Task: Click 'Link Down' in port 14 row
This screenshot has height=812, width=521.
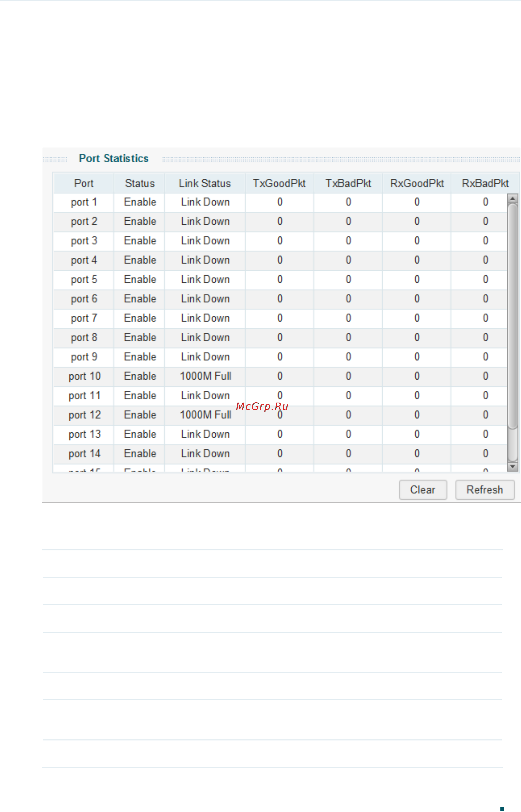Action: (205, 454)
